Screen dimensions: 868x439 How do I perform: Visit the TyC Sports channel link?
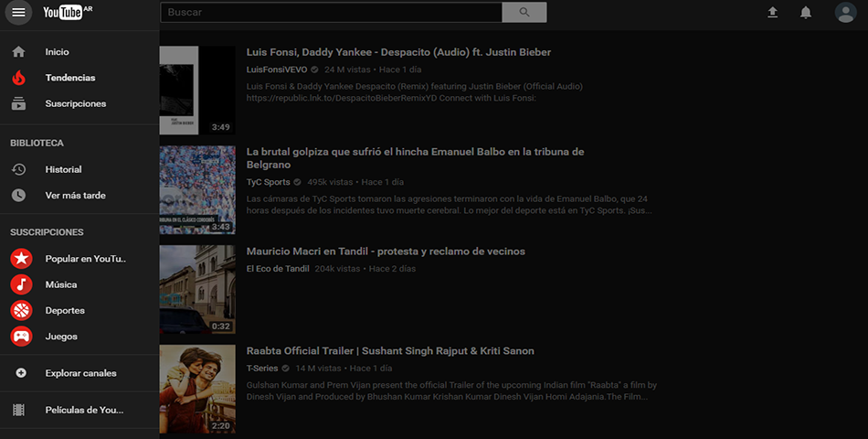click(268, 182)
